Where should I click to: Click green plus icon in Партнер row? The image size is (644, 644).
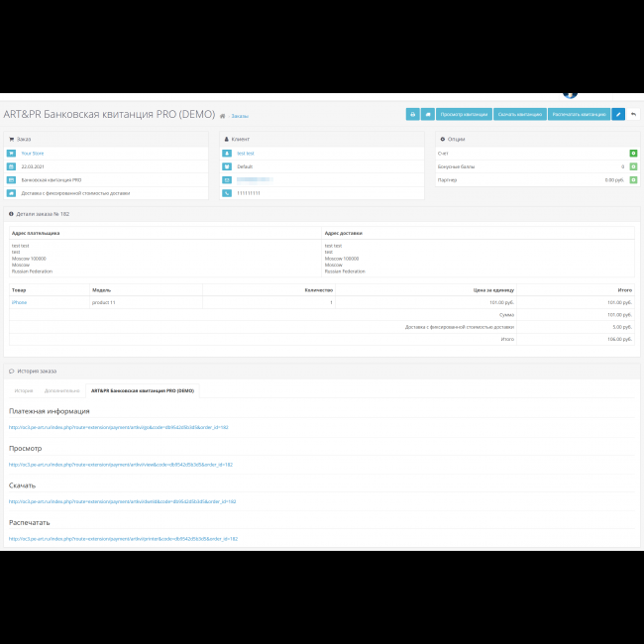click(633, 180)
